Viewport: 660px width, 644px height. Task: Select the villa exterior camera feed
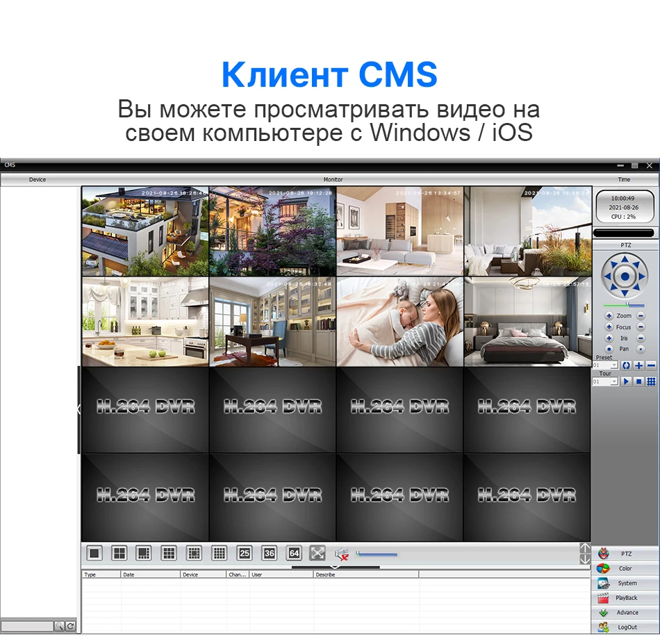pos(145,231)
